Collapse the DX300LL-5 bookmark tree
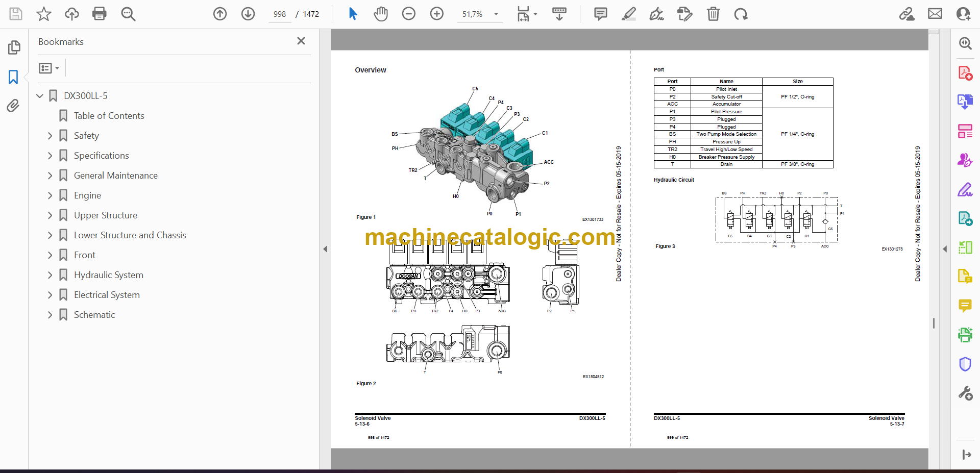Image resolution: width=980 pixels, height=473 pixels. tap(40, 96)
